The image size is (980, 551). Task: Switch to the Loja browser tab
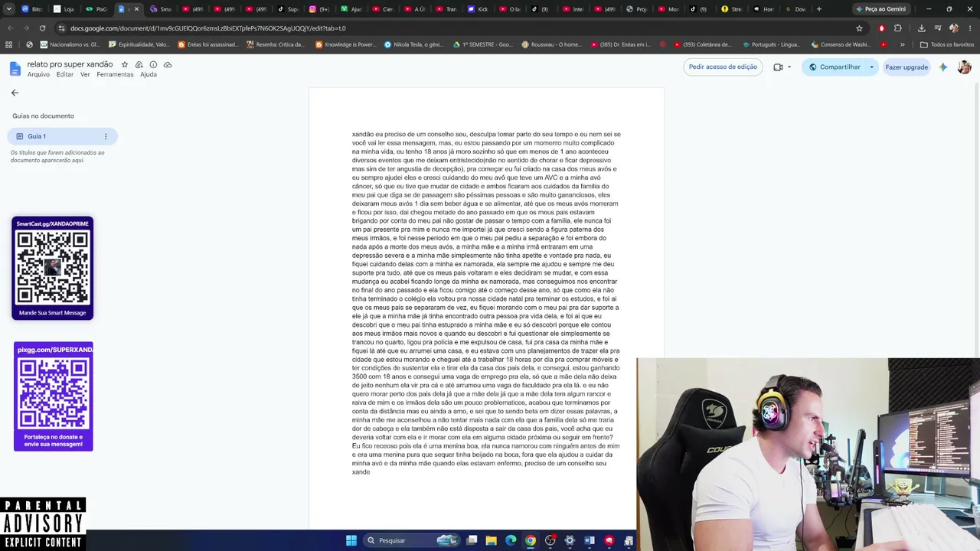click(64, 9)
